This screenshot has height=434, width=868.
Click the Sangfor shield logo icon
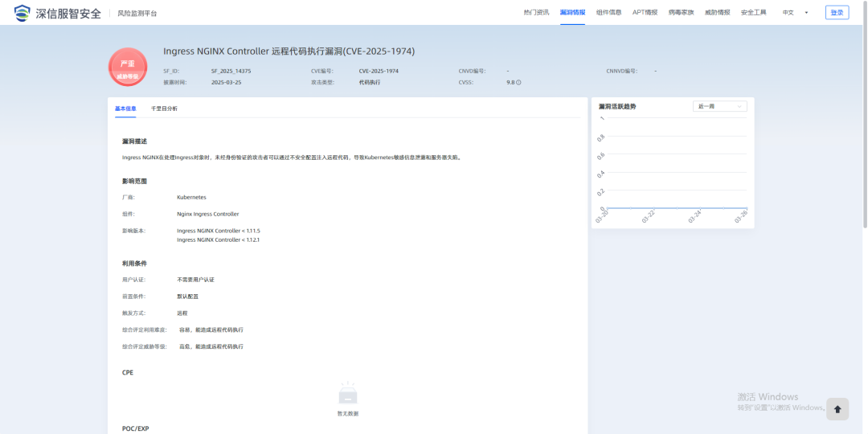click(x=23, y=13)
